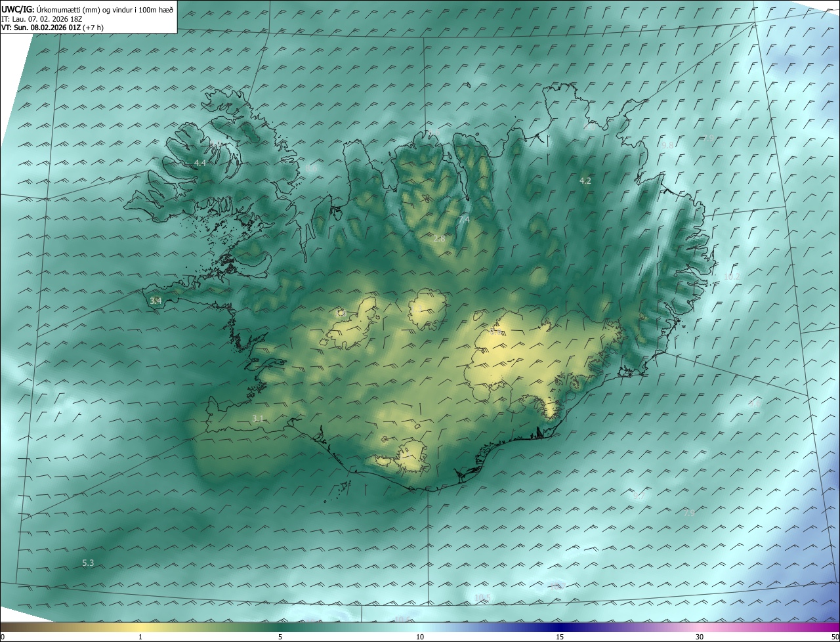
Task: Click the 7.4 value in north Iceland
Action: click(463, 219)
